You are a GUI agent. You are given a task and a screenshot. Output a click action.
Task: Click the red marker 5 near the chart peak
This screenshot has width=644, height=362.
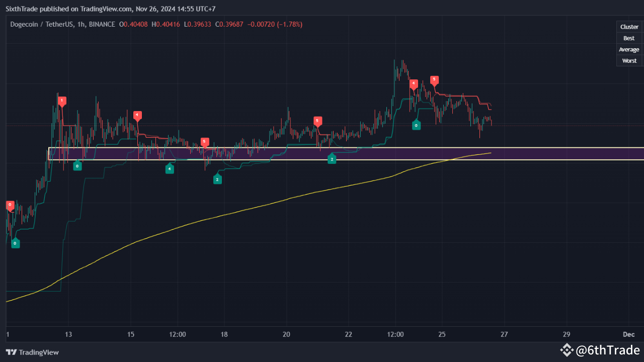(434, 79)
